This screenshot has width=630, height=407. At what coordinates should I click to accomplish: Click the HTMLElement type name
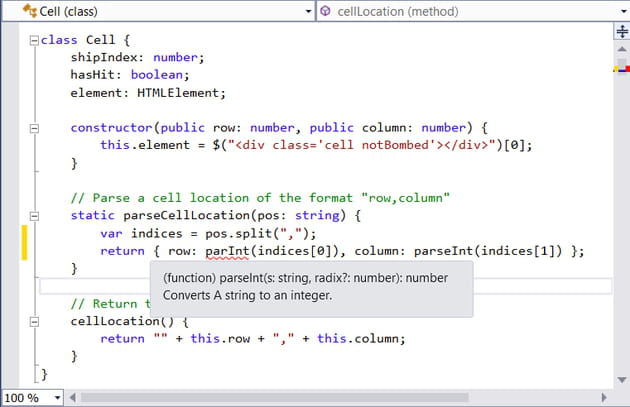178,93
